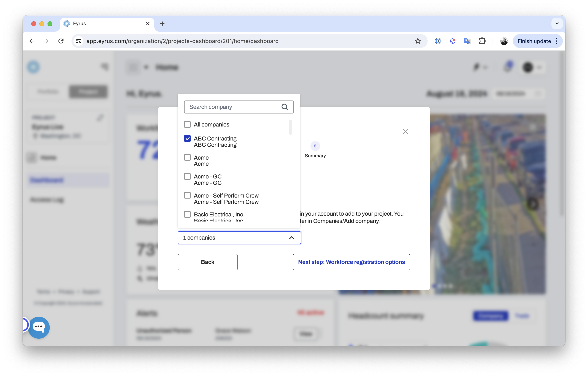Click the red circular extension icon
This screenshot has height=376, width=588.
pos(453,41)
